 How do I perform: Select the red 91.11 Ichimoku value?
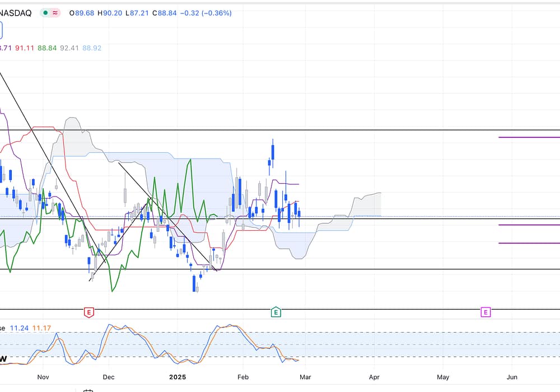click(x=24, y=48)
